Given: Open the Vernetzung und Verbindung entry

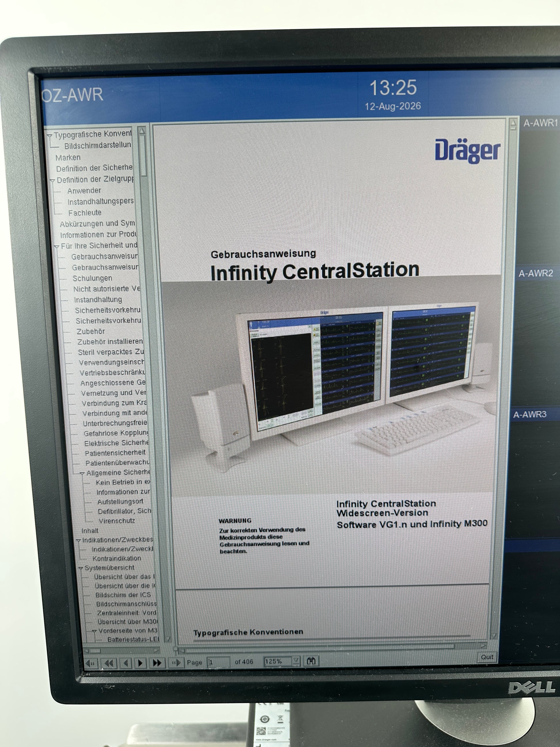Looking at the screenshot, I should 114,393.
